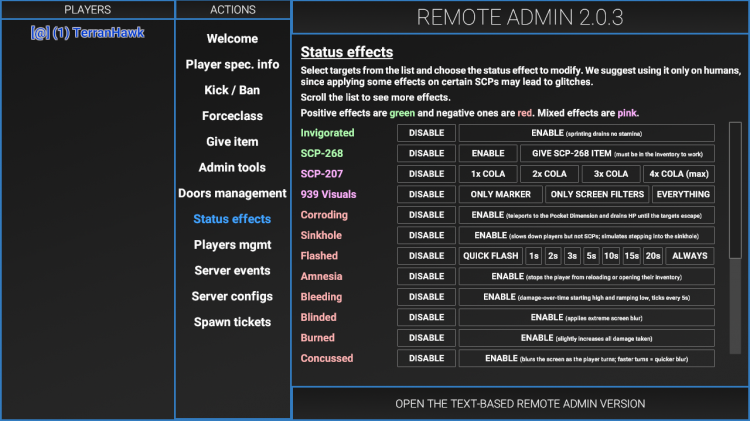
Task: Open the Welcome menu entry
Action: tap(232, 39)
